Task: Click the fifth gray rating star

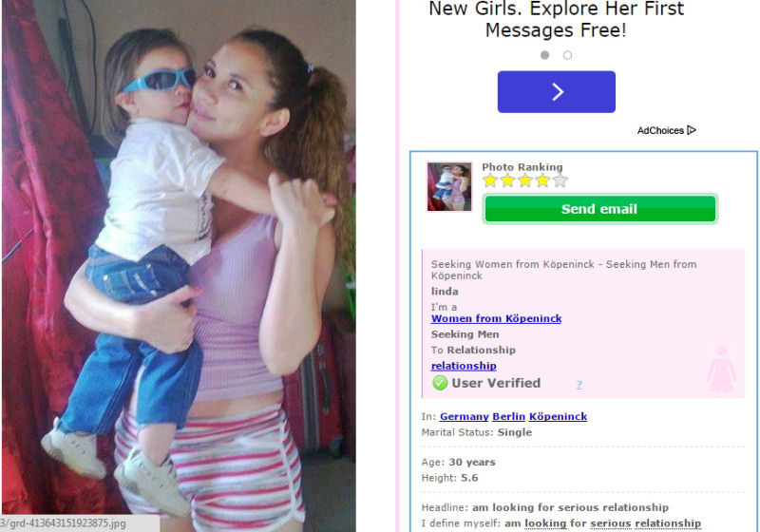Action: [x=560, y=180]
